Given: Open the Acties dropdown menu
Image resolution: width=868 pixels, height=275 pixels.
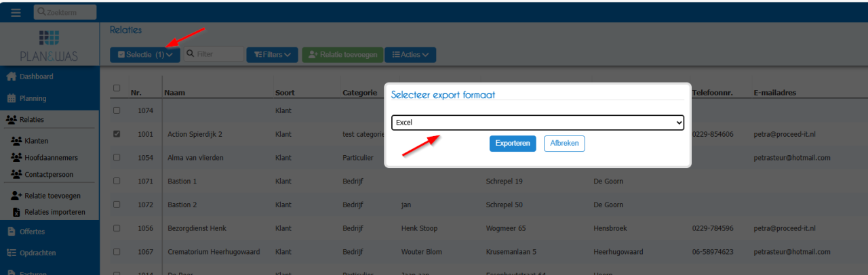Looking at the screenshot, I should tap(410, 55).
